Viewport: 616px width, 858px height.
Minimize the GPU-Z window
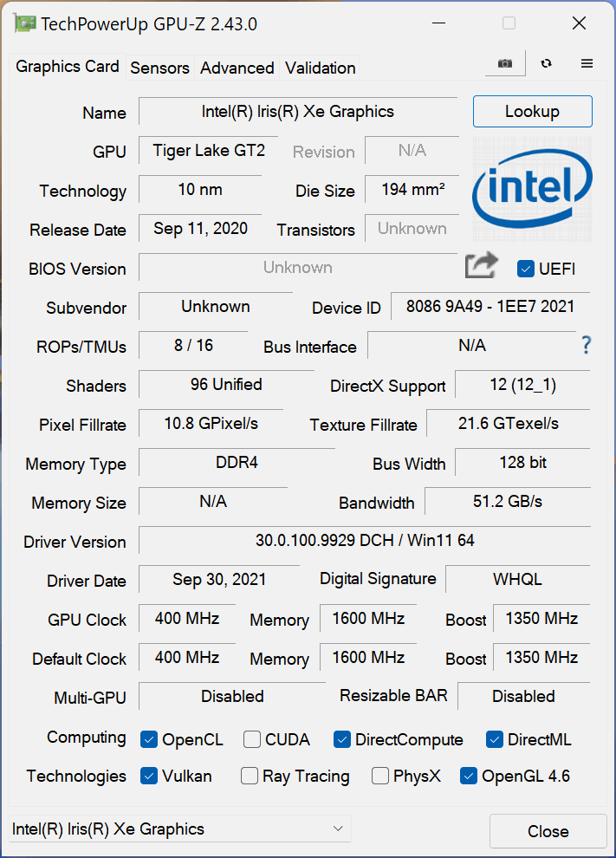(438, 23)
